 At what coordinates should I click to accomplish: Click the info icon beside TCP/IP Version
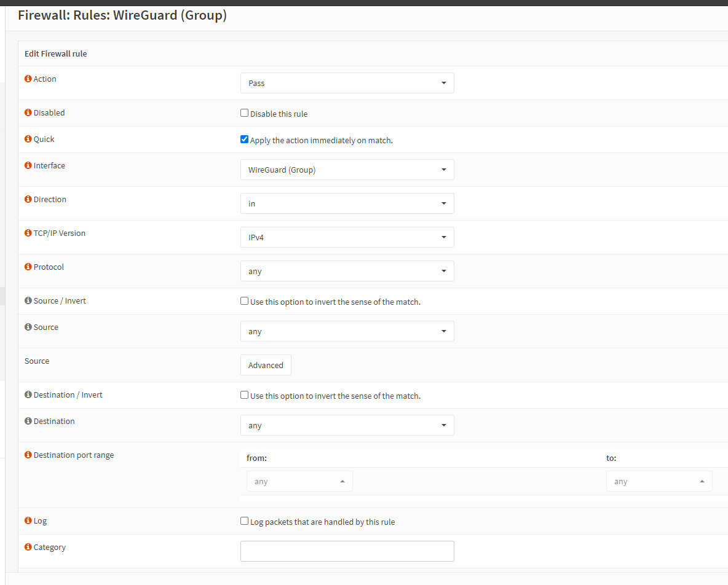[28, 233]
